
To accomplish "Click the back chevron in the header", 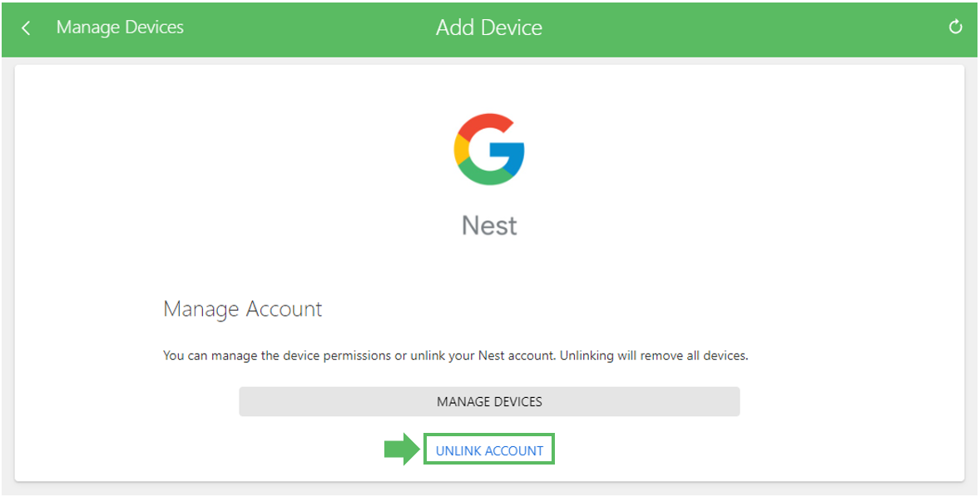I will [26, 27].
